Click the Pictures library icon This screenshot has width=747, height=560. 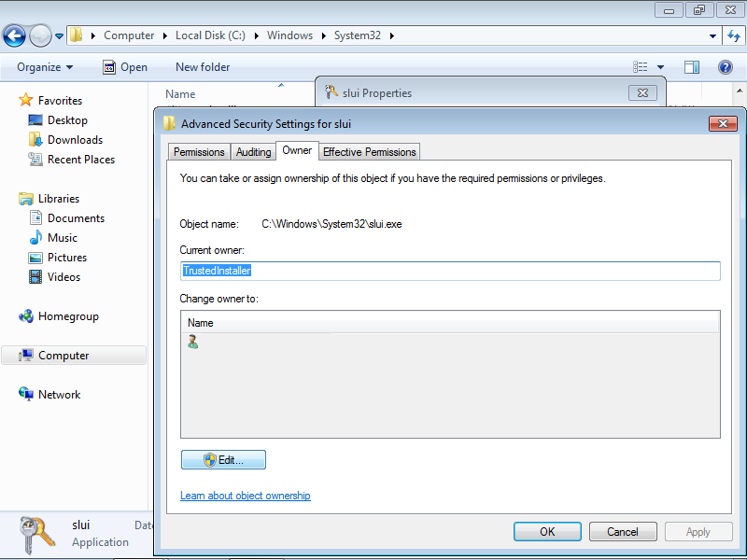click(x=35, y=258)
